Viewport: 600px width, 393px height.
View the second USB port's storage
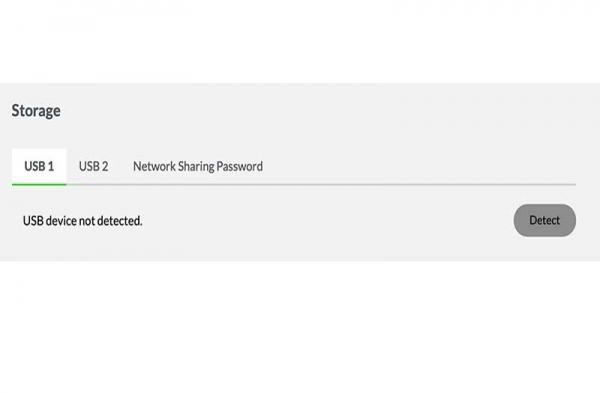pyautogui.click(x=93, y=166)
